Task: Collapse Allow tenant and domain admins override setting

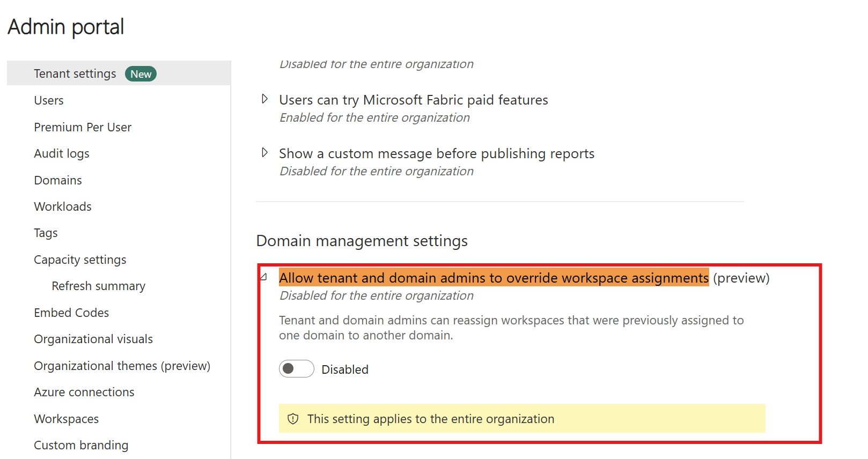Action: pyautogui.click(x=264, y=277)
